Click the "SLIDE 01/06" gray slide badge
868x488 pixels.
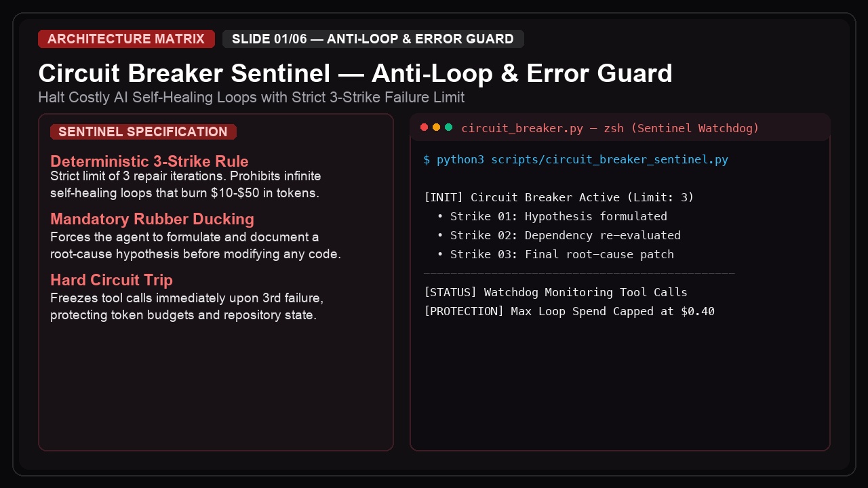pyautogui.click(x=373, y=39)
